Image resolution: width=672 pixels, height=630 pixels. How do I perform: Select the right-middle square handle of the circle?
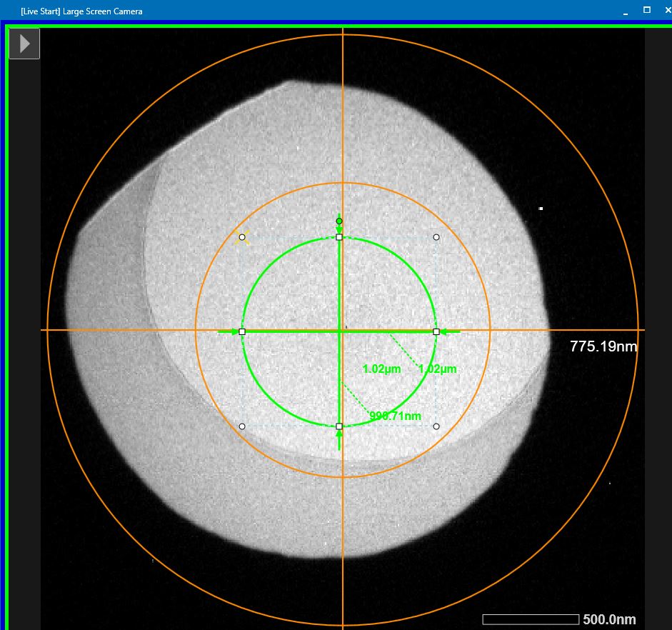[436, 331]
